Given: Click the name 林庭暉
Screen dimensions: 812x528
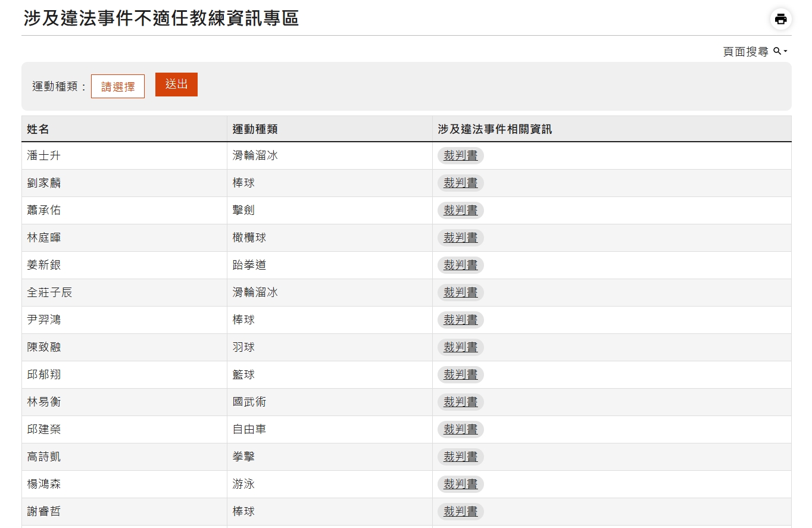Looking at the screenshot, I should point(44,238).
